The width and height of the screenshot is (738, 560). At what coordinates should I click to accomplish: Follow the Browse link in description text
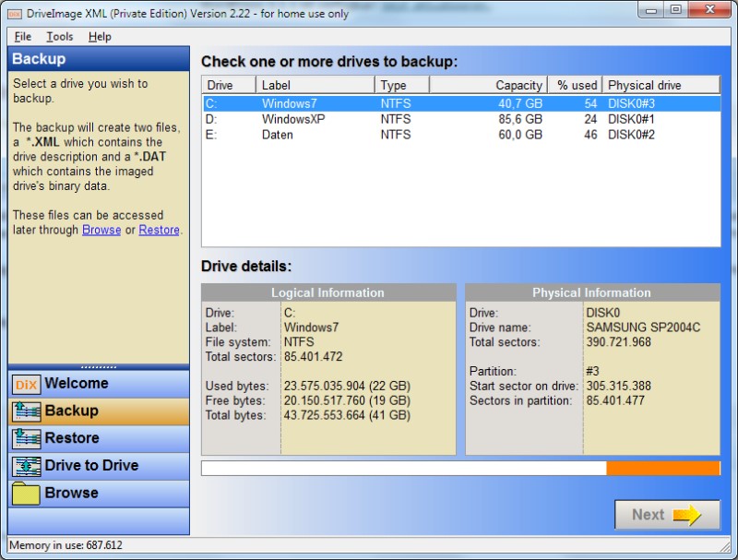pos(101,230)
